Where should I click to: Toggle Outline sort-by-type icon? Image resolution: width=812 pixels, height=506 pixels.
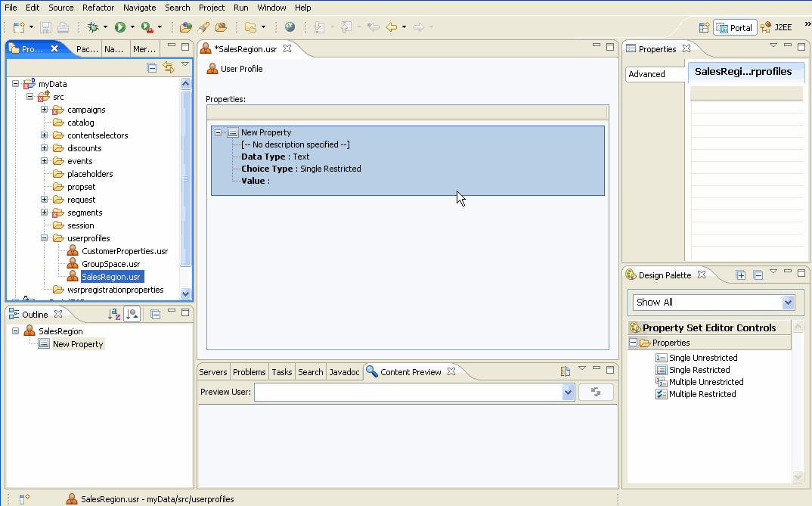pyautogui.click(x=132, y=314)
